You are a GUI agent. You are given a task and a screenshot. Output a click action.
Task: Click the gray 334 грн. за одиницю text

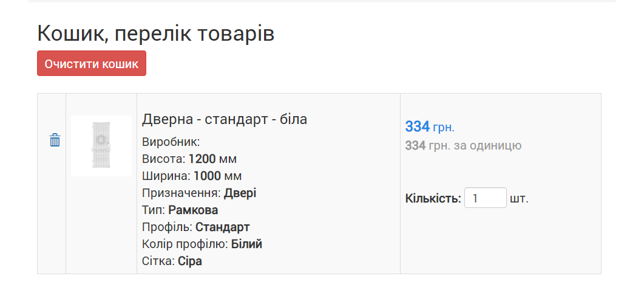463,146
